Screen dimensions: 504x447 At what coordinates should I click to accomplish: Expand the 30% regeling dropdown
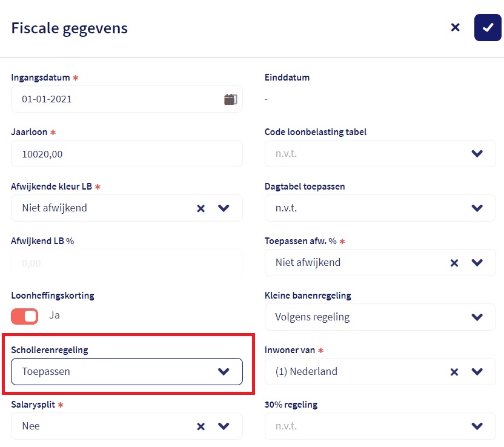click(x=477, y=426)
